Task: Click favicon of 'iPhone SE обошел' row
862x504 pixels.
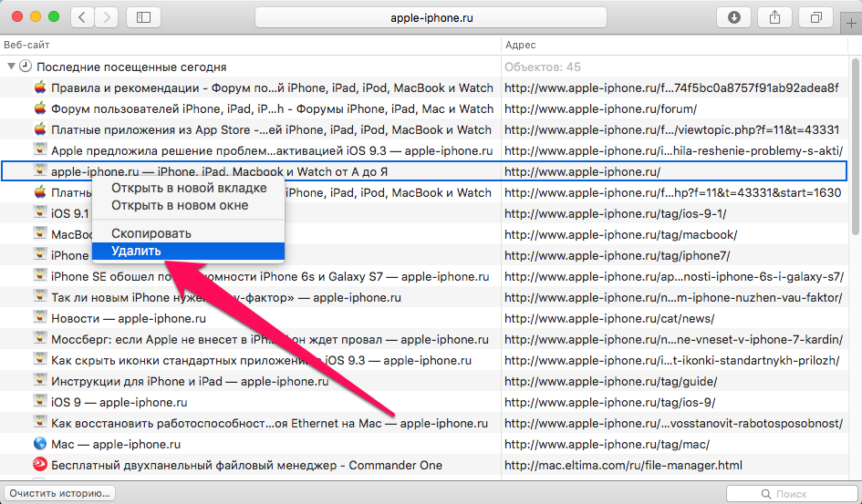Action: (x=39, y=275)
